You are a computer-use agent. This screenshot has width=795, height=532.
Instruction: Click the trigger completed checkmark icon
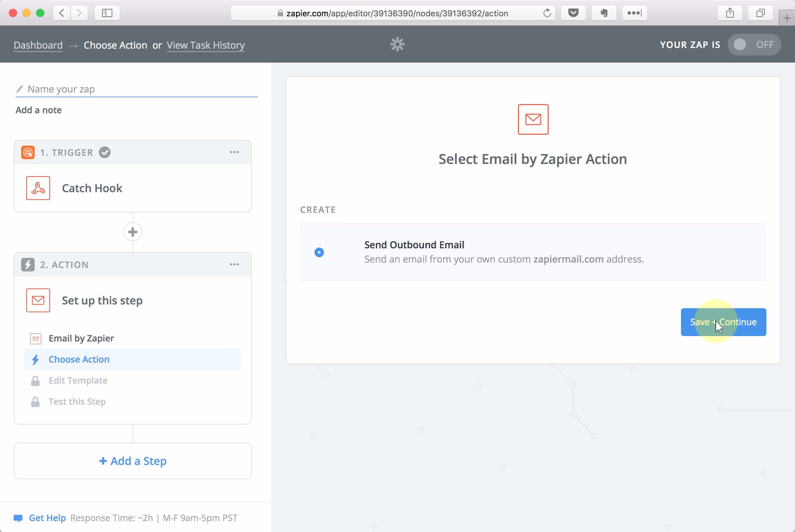tap(105, 152)
